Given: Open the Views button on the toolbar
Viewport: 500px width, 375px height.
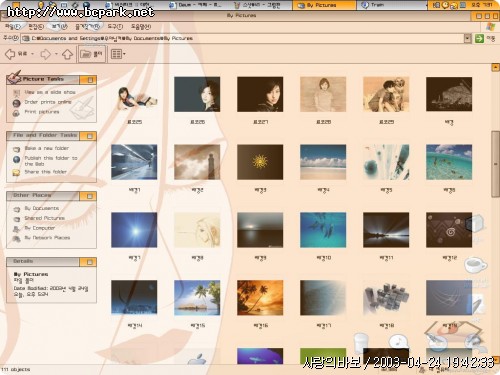Looking at the screenshot, I should [x=116, y=54].
